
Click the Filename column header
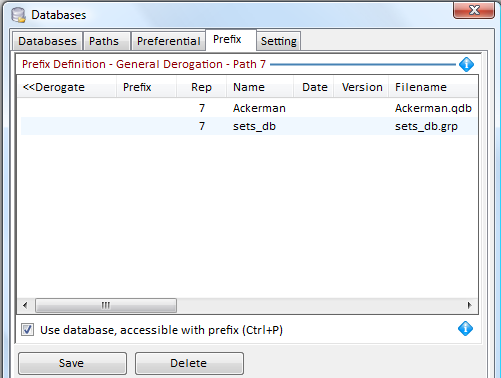[433, 87]
